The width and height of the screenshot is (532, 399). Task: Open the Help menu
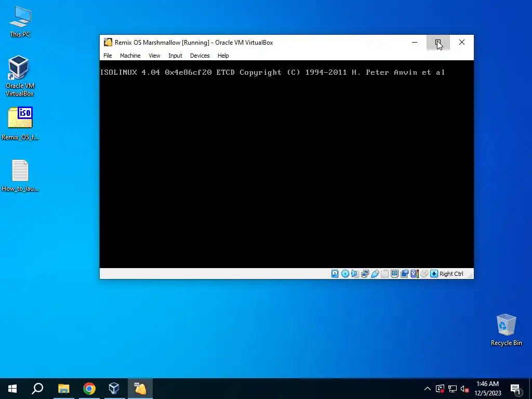point(223,56)
